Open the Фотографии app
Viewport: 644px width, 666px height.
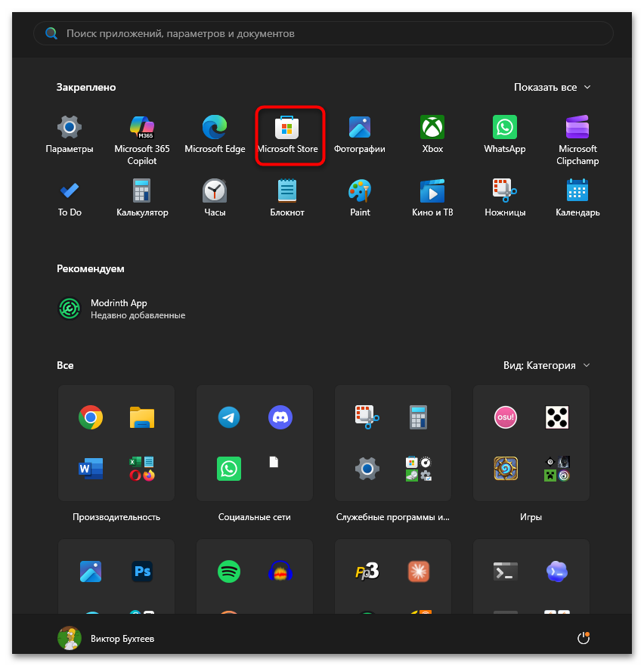point(360,135)
